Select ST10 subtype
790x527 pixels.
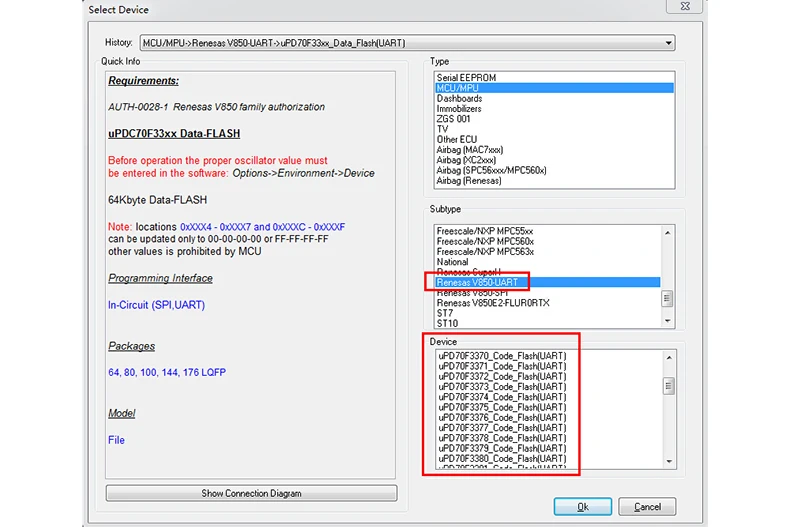click(548, 323)
